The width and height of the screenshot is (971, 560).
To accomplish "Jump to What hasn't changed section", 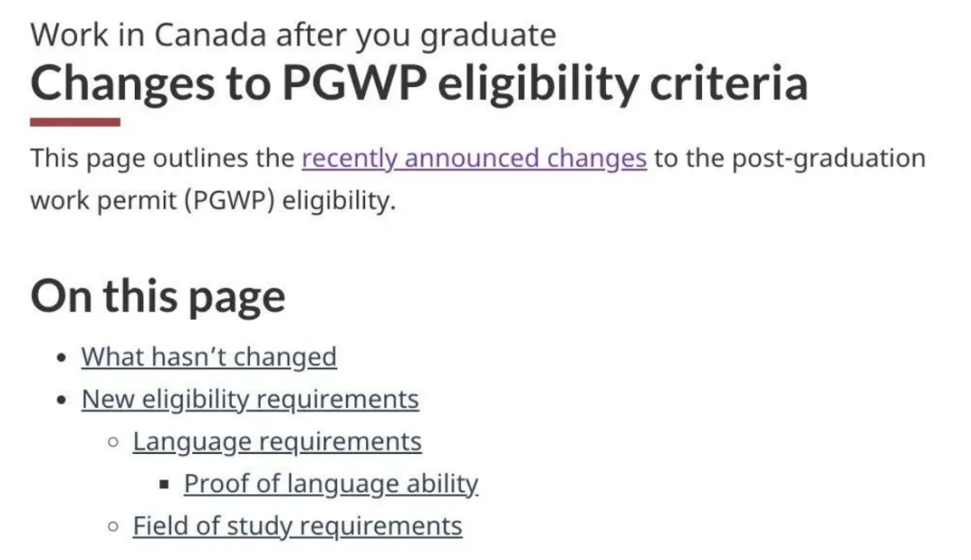I will pos(209,357).
